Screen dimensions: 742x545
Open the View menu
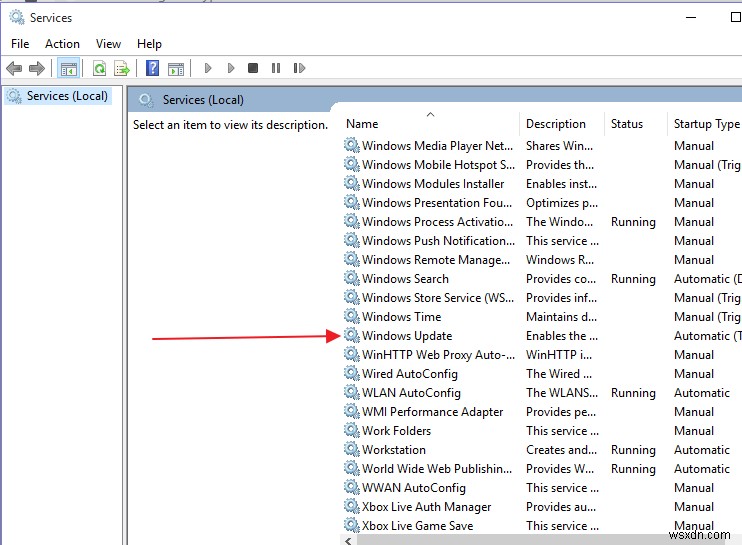point(108,44)
